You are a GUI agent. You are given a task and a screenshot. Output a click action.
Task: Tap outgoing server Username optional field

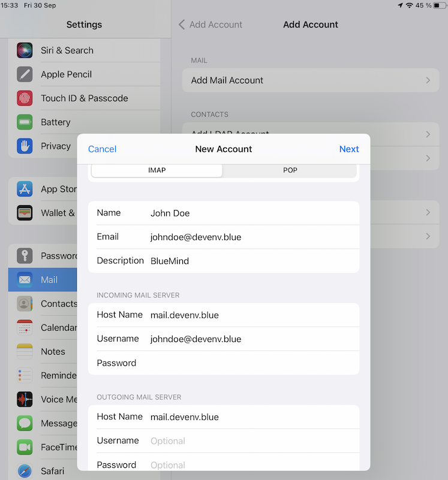click(x=252, y=441)
